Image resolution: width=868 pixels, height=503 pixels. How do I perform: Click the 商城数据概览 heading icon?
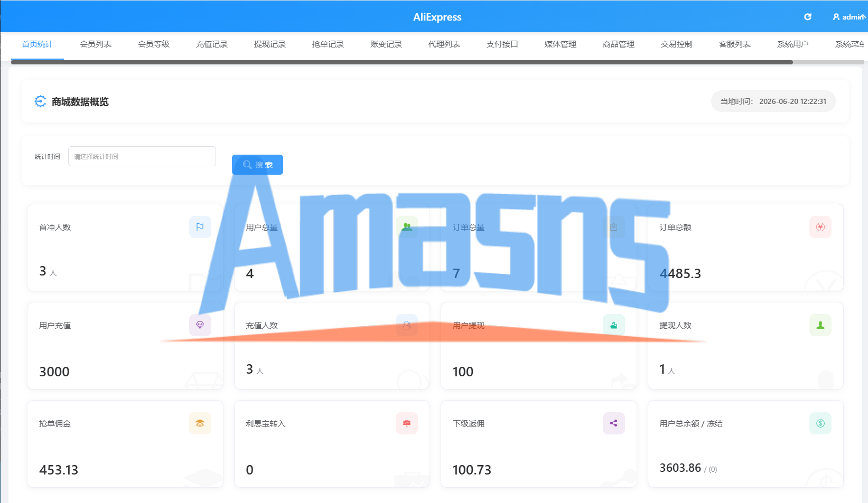pyautogui.click(x=40, y=101)
